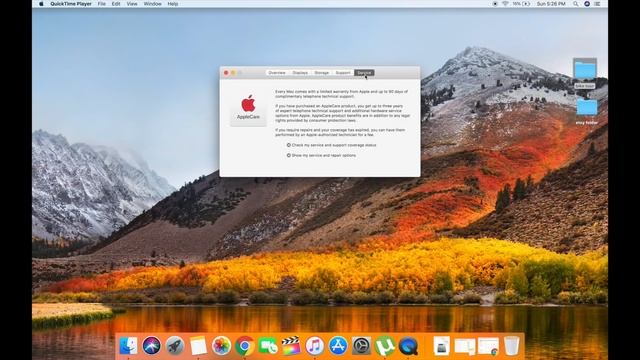The width and height of the screenshot is (640, 360).
Task: Launch iTunes from the dock
Action: pos(314,346)
